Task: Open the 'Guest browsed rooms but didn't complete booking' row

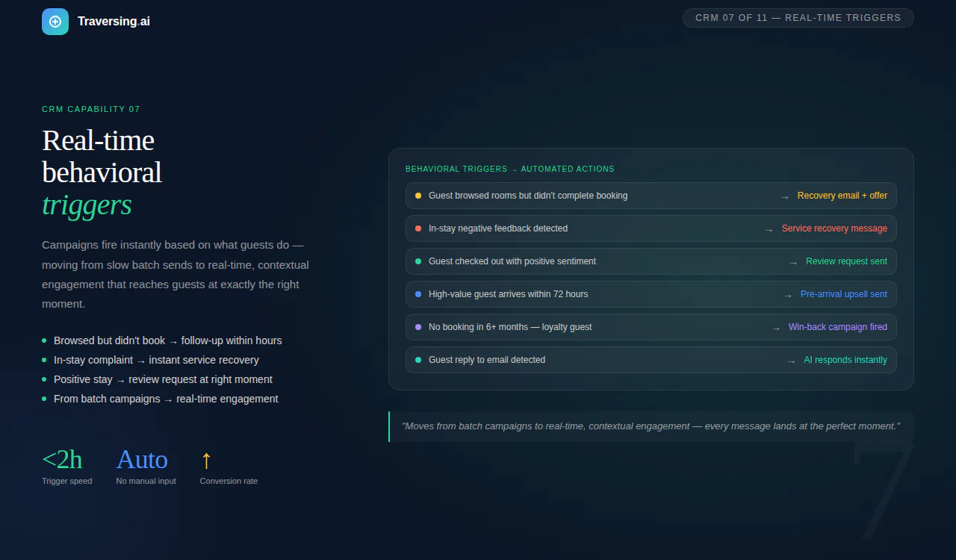Action: (651, 196)
